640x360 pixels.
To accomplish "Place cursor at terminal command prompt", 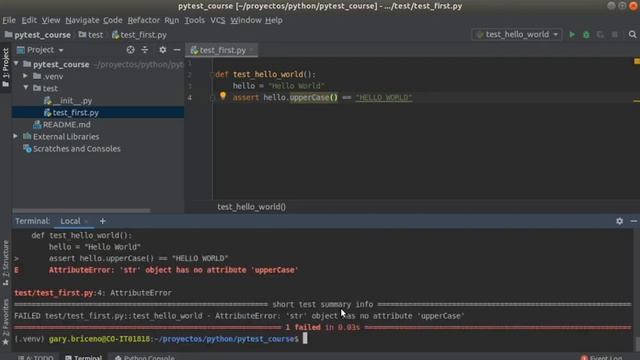I will (x=304, y=338).
